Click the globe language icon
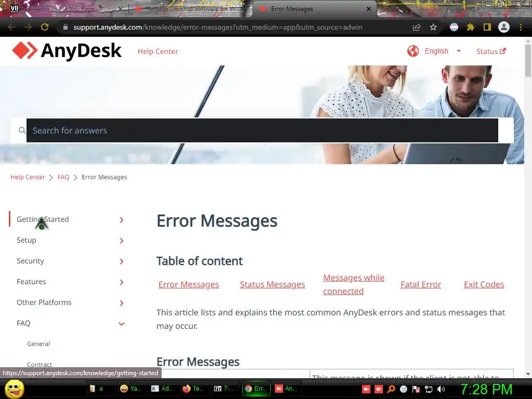The image size is (532, 399). [413, 51]
